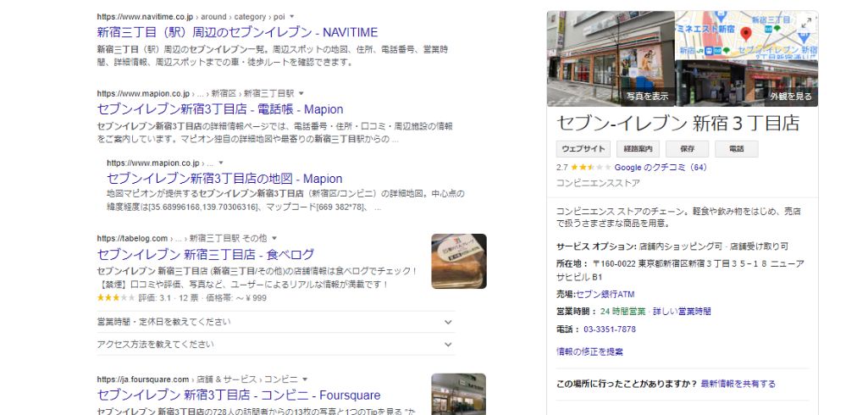Click the Foursquare store thumbnail image
The height and width of the screenshot is (415, 868).
coord(459,394)
